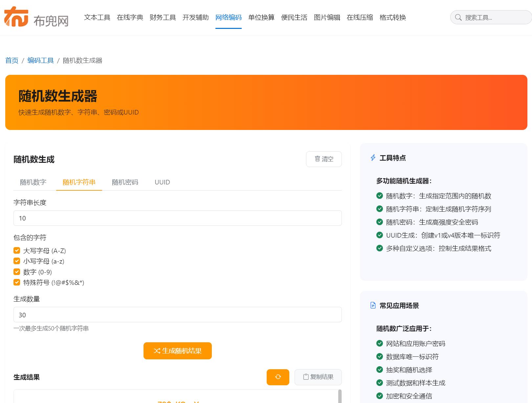Open the UUID tab

pyautogui.click(x=162, y=182)
